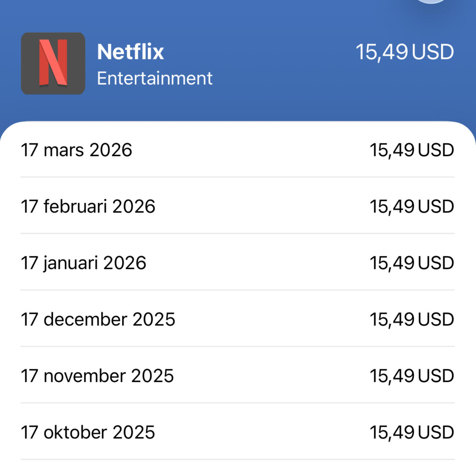Tap the 17 november 2025 date
The height and width of the screenshot is (476, 476).
coord(97,376)
